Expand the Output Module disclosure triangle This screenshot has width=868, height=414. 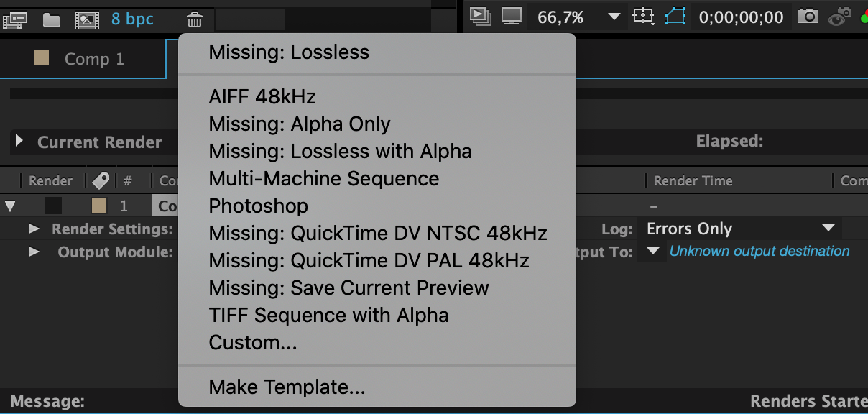[32, 252]
